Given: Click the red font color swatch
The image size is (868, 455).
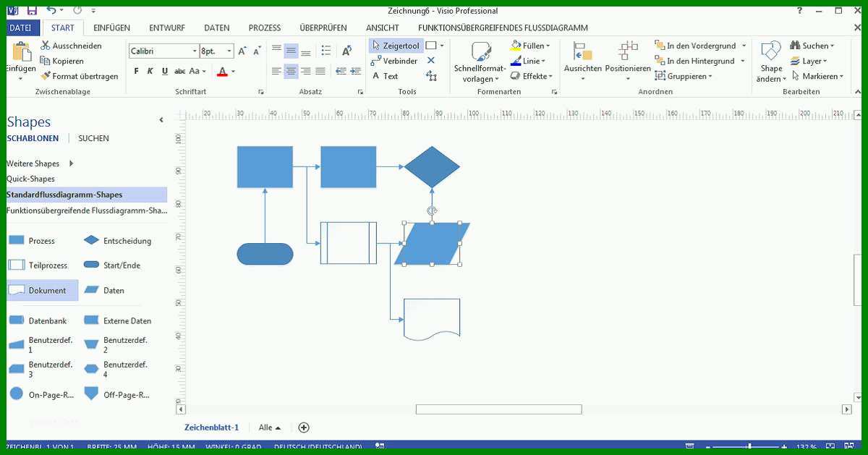Looking at the screenshot, I should click(x=222, y=71).
